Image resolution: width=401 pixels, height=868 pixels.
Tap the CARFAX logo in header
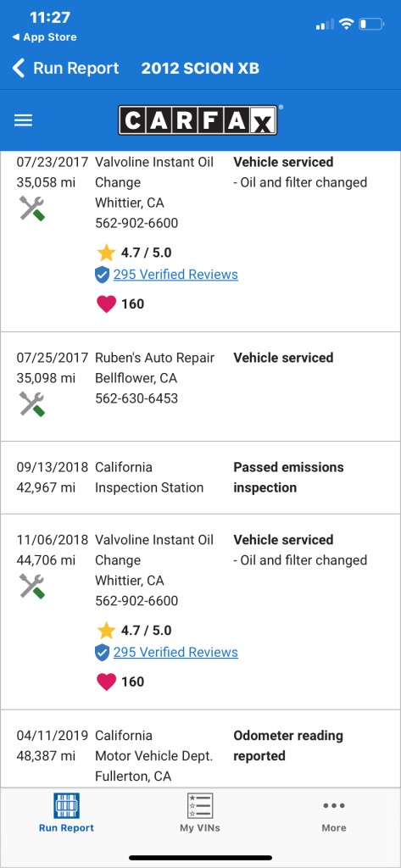pos(198,120)
